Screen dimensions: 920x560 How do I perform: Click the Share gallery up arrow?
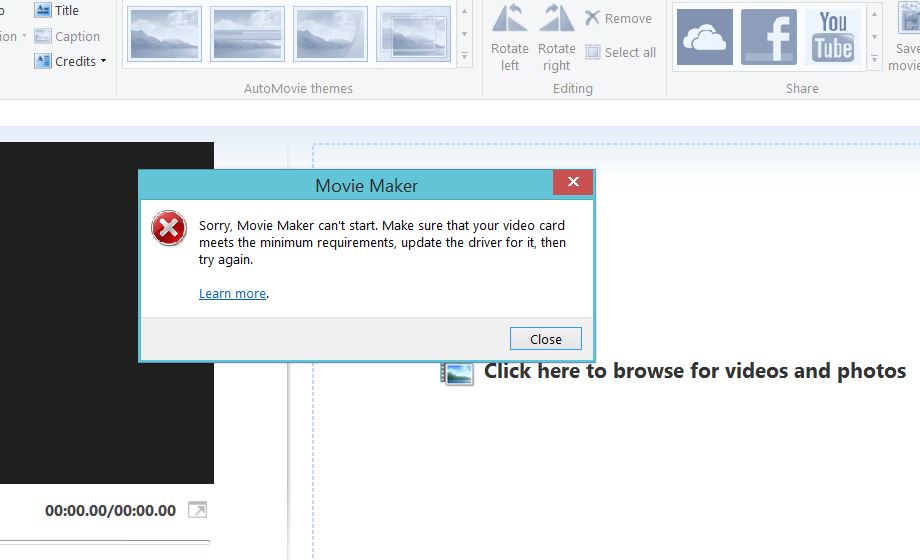tap(874, 14)
